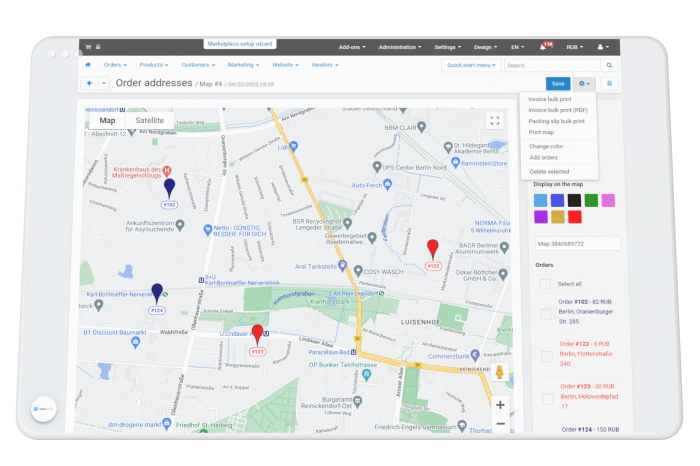Open the Quick start menu dropdown
The width and height of the screenshot is (700, 466).
(471, 65)
